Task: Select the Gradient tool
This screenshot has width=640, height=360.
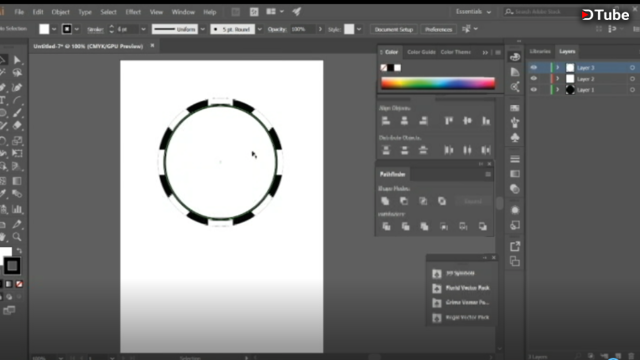Action: click(x=17, y=181)
